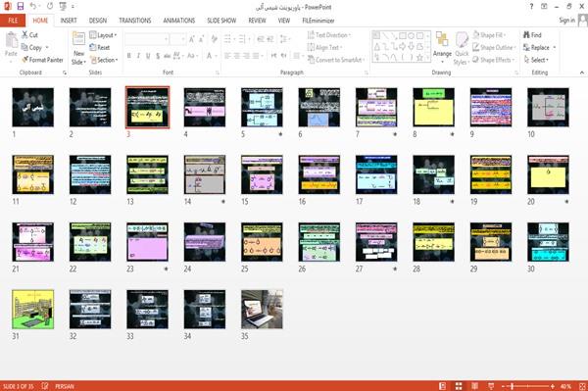Click Replace in Editing group

[x=536, y=48]
